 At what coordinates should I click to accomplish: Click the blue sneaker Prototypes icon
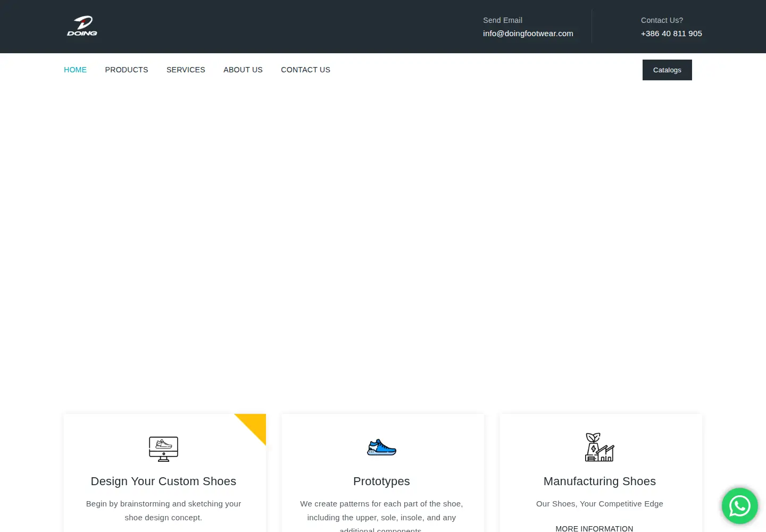tap(381, 447)
